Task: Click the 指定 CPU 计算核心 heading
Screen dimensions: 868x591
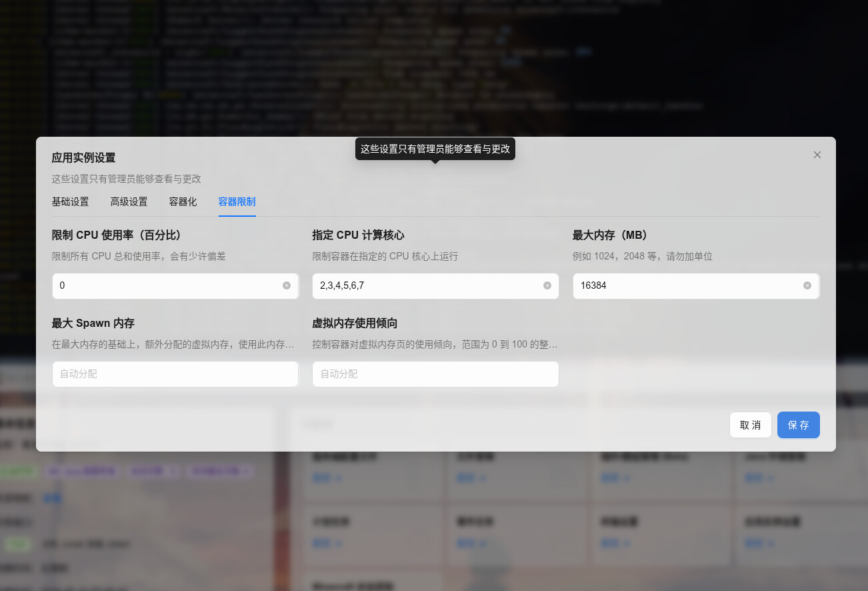Action: click(x=358, y=235)
